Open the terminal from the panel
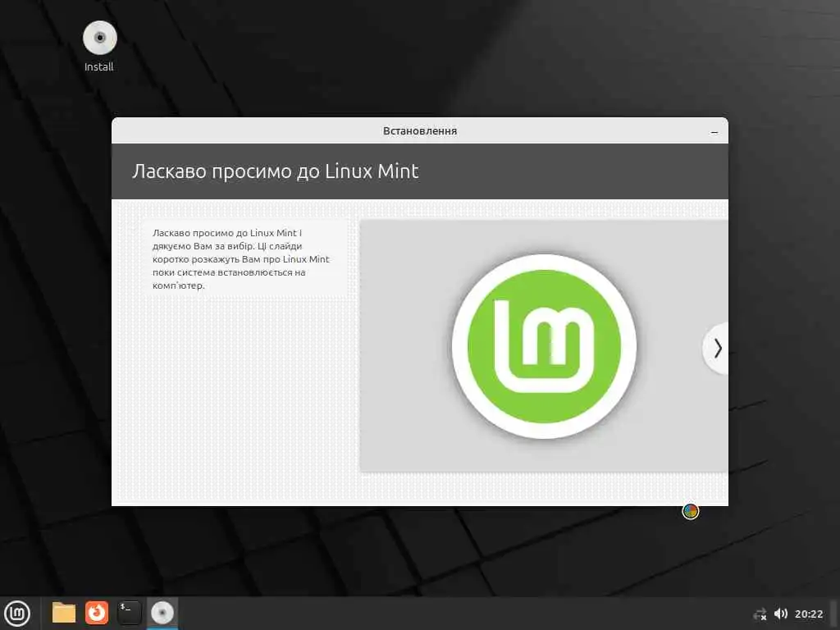Screen dimensions: 840x630 pos(129,613)
